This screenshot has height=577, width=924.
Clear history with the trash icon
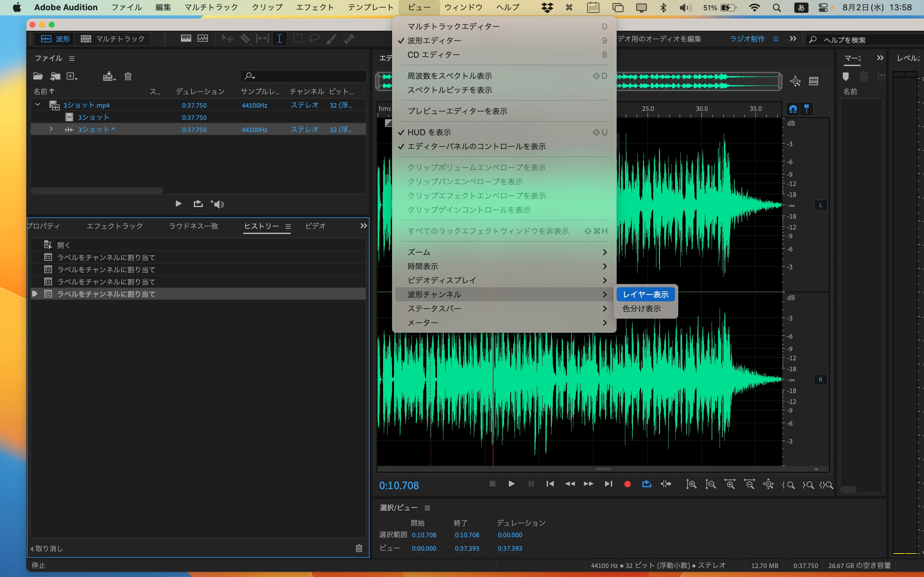(x=358, y=548)
